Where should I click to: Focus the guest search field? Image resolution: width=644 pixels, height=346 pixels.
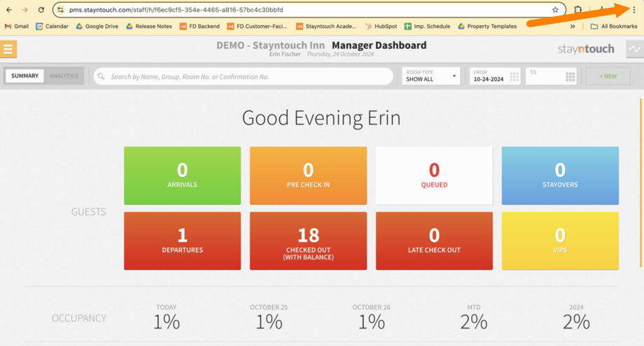click(243, 77)
